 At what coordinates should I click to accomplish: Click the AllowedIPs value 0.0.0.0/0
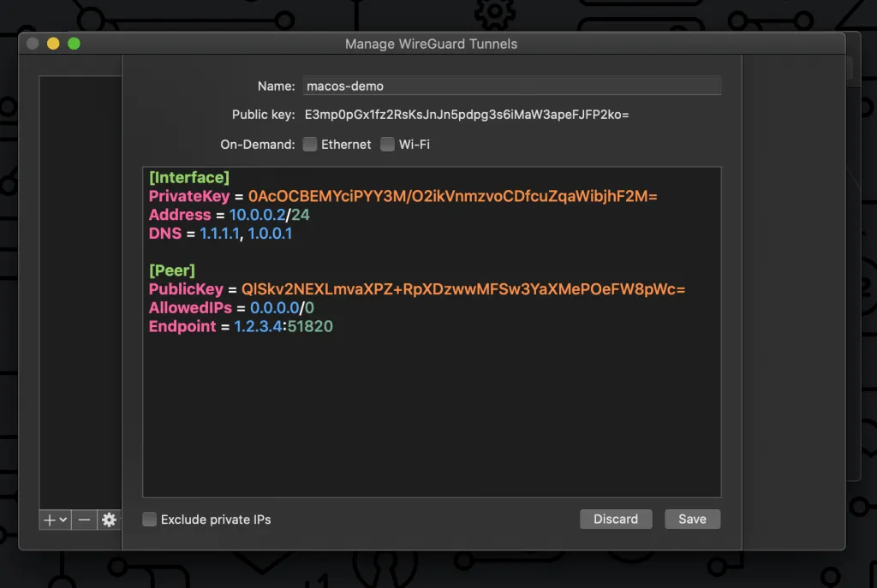[282, 308]
